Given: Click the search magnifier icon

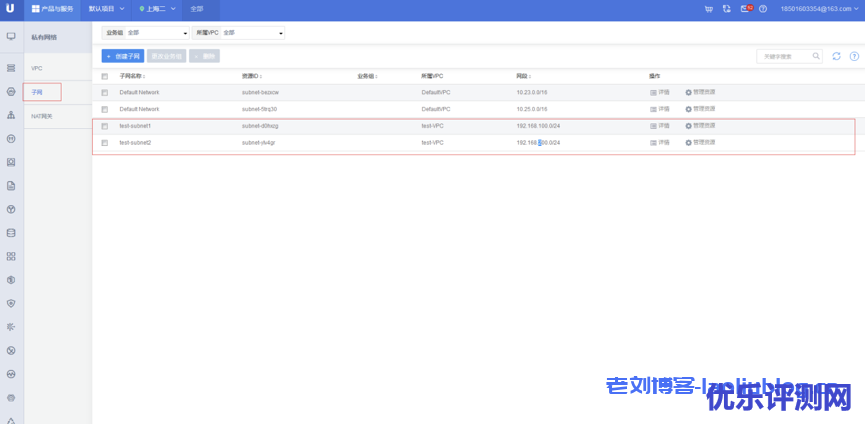Looking at the screenshot, I should click(x=816, y=56).
